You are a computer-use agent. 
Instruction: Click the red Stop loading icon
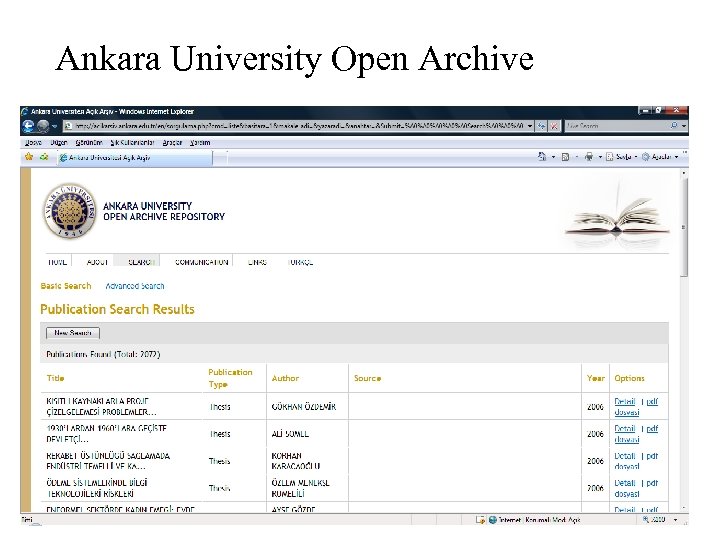point(554,125)
